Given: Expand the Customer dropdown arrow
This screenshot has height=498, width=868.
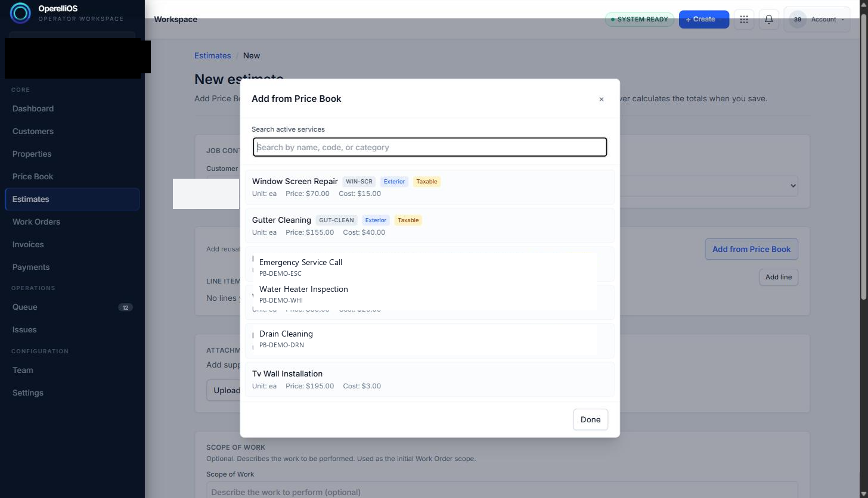Looking at the screenshot, I should [x=793, y=186].
